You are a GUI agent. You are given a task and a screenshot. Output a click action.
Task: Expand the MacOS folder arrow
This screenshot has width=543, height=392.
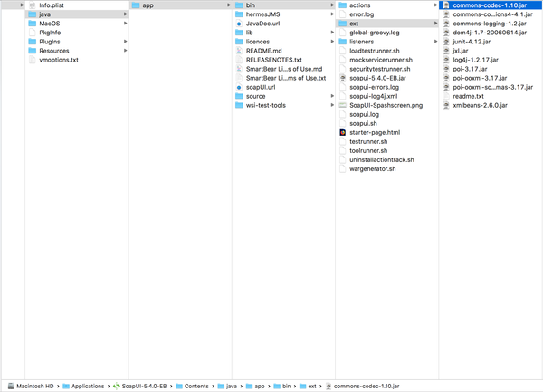(x=126, y=24)
